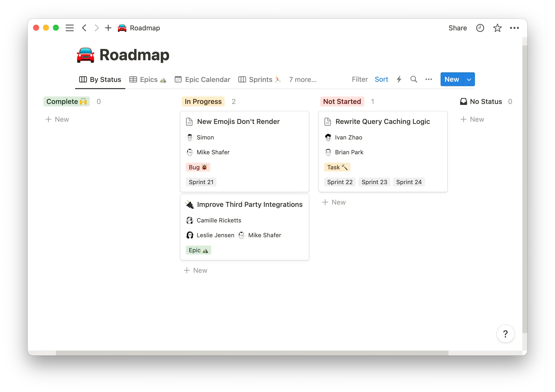Click the car emoji icon on the Roadmap title

(85, 55)
